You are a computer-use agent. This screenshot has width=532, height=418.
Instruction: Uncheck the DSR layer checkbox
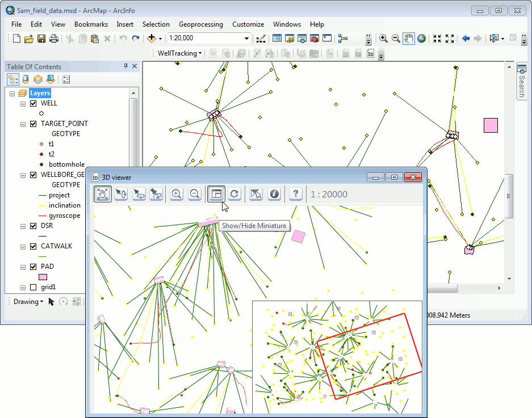pyautogui.click(x=33, y=226)
